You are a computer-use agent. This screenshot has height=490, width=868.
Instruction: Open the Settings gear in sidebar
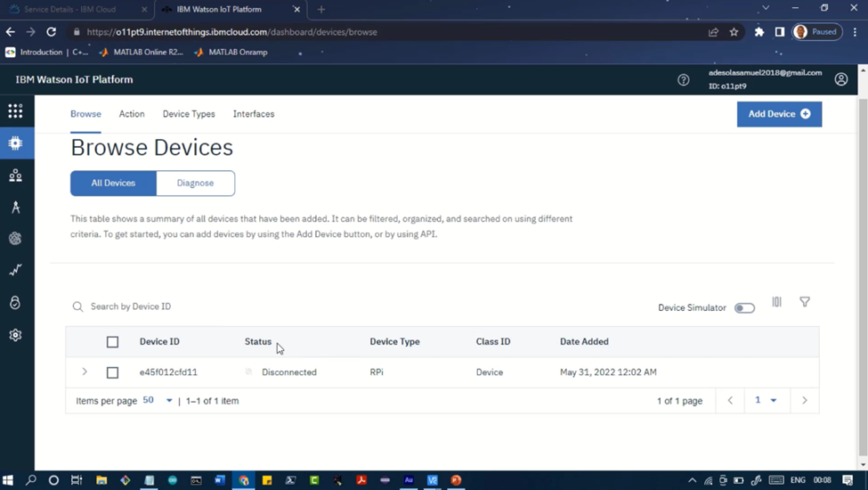[x=15, y=335]
